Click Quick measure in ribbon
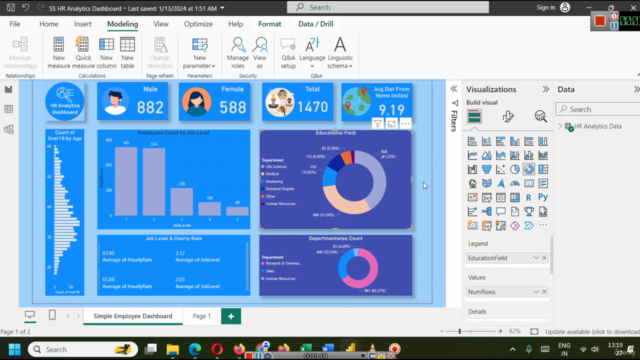 [x=83, y=53]
